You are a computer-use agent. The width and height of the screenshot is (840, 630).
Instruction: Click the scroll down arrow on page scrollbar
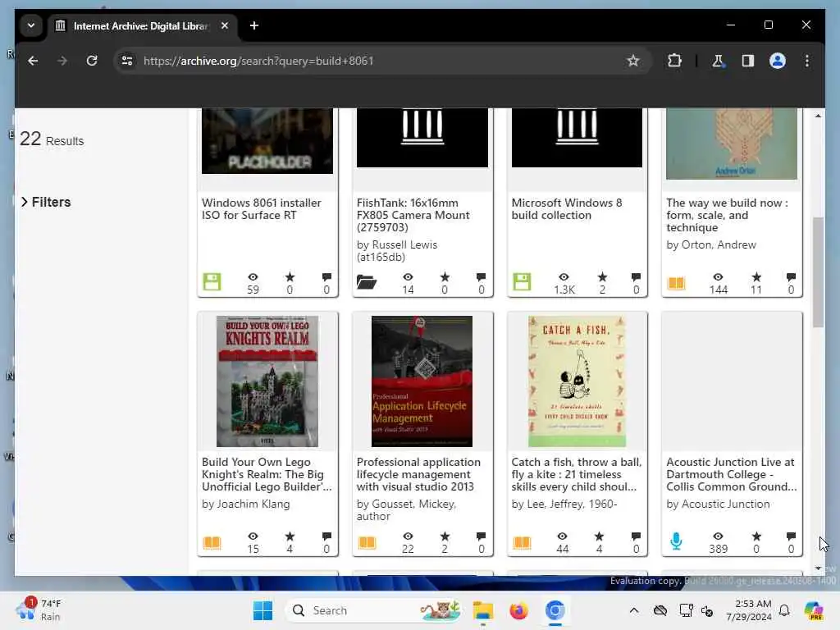818,568
